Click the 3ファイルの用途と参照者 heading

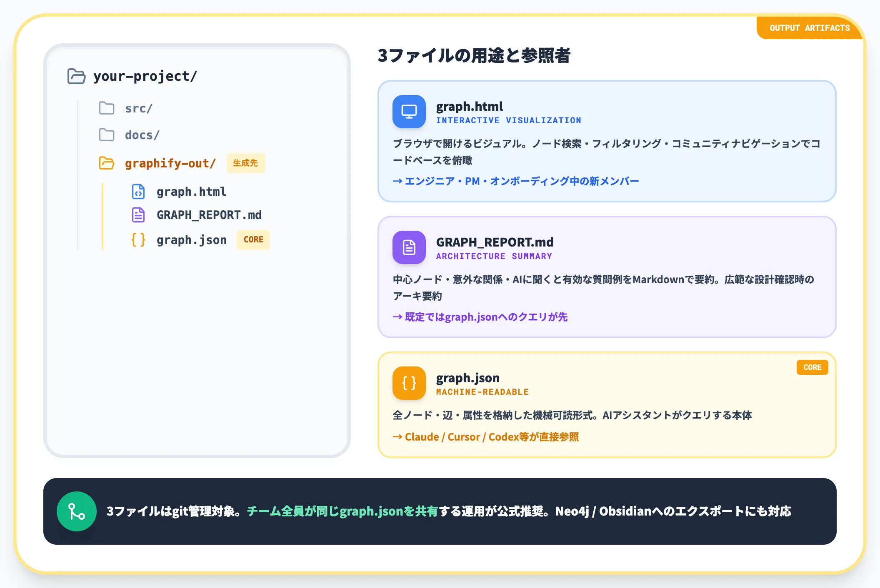(x=474, y=55)
